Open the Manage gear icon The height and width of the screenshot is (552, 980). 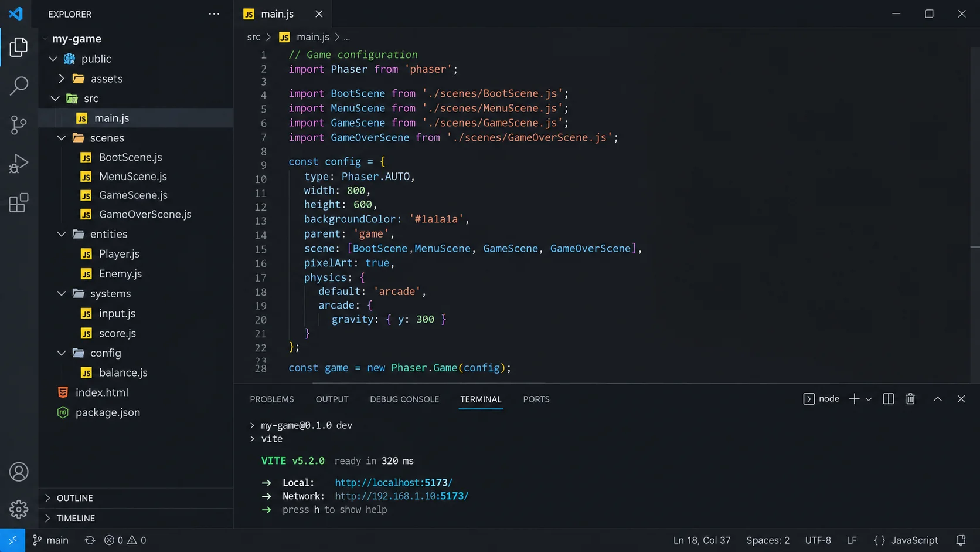point(19,509)
